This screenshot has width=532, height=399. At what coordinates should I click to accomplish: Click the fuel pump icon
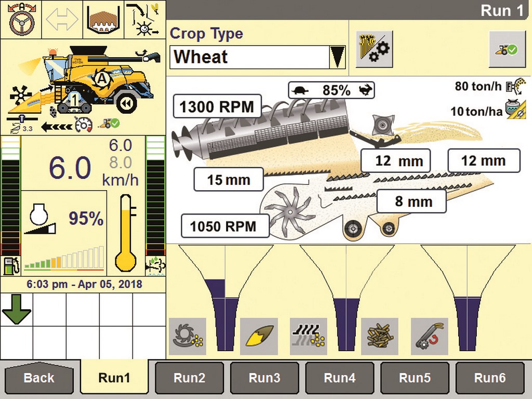coord(11,266)
